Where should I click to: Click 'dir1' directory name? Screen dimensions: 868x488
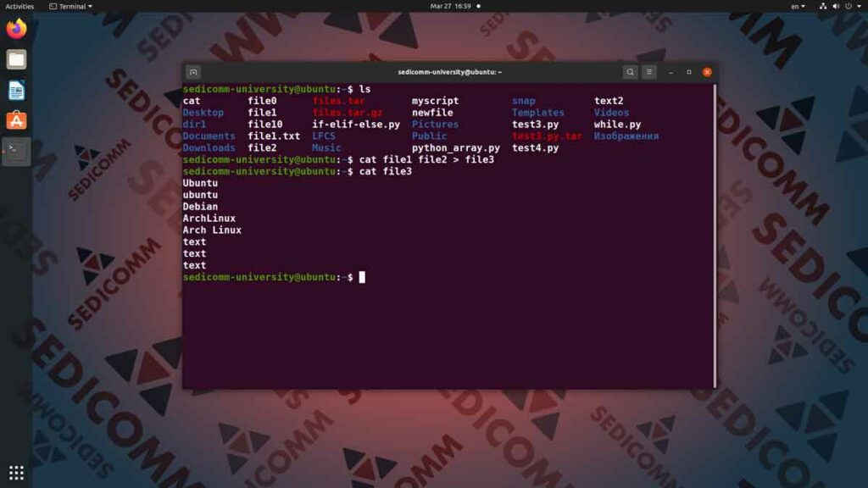pyautogui.click(x=194, y=125)
